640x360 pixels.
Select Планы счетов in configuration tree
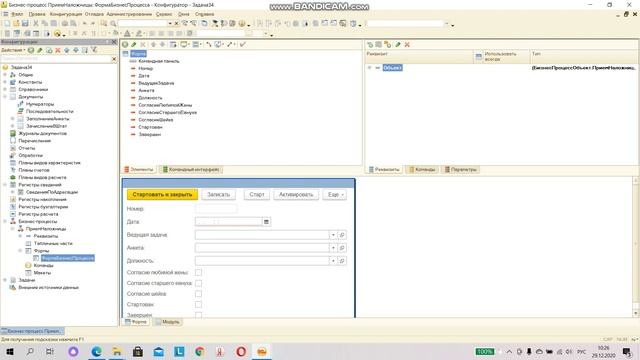(34, 170)
